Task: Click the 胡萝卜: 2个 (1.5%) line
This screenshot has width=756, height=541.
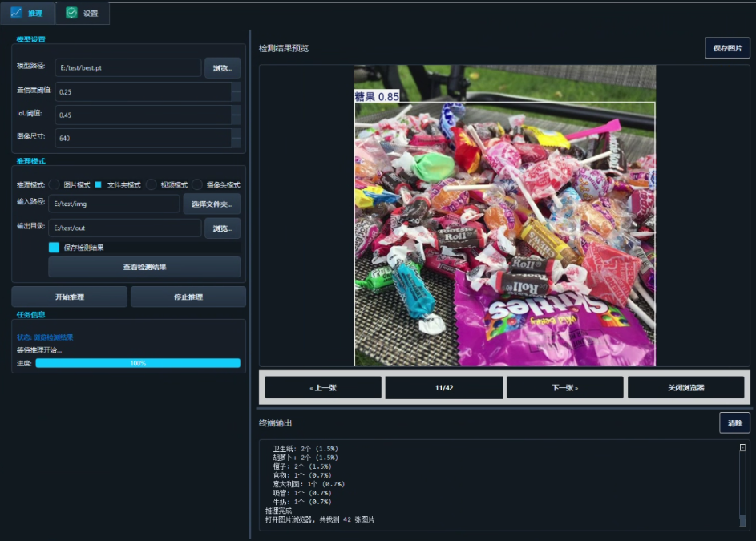Action: tap(305, 458)
